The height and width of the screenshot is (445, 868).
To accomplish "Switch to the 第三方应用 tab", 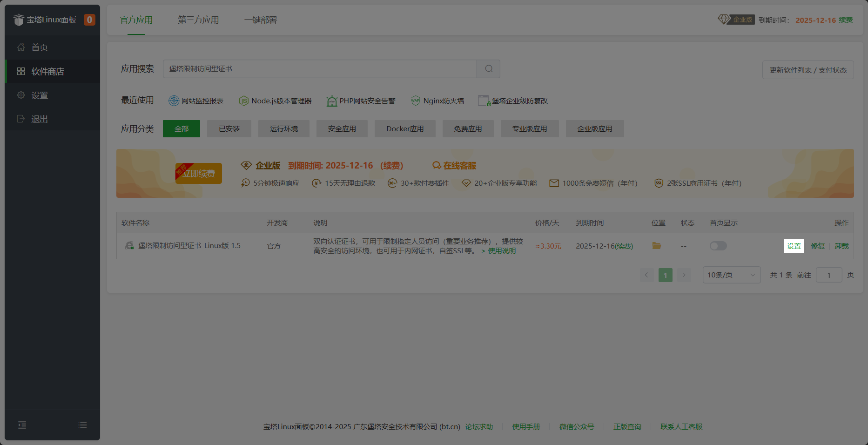I will 198,20.
